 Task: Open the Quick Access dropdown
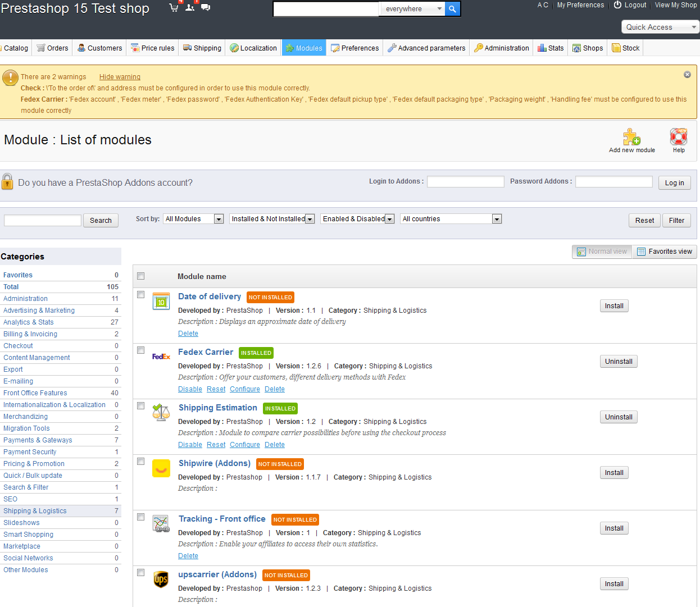(x=660, y=27)
